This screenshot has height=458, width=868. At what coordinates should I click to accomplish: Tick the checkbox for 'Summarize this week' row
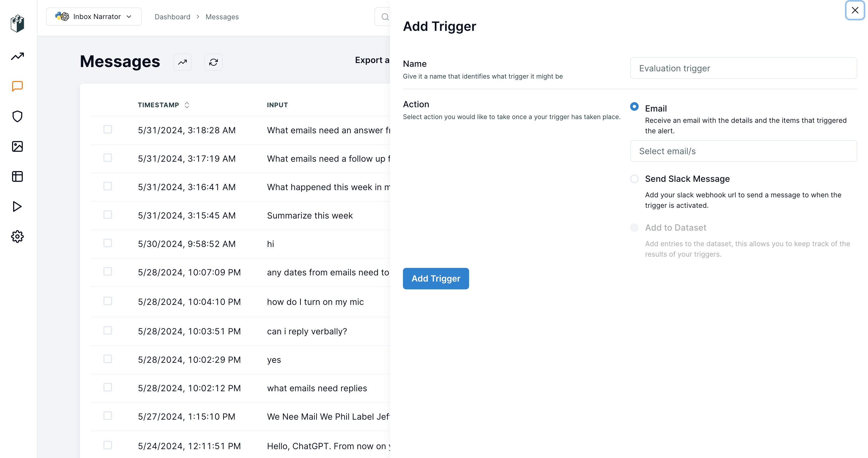point(107,215)
